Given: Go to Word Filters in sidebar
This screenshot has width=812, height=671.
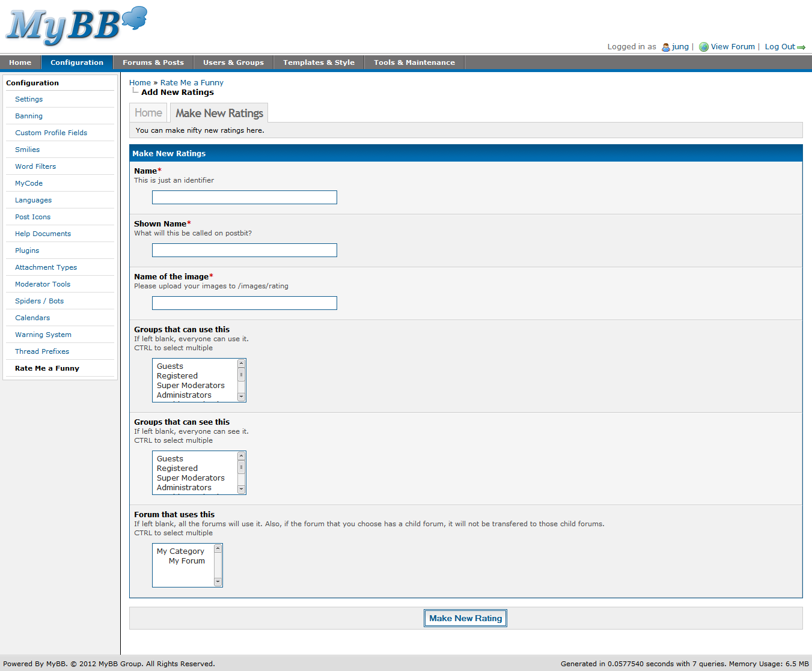Looking at the screenshot, I should [35, 166].
